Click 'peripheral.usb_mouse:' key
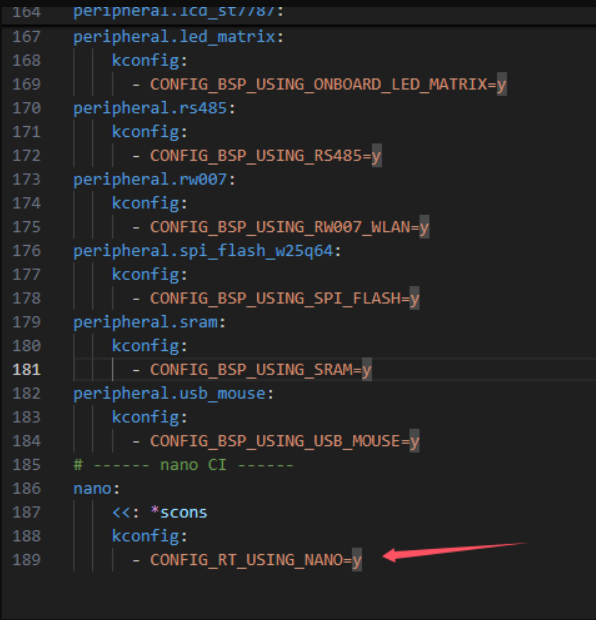Screen dimensions: 596x620 [174, 393]
